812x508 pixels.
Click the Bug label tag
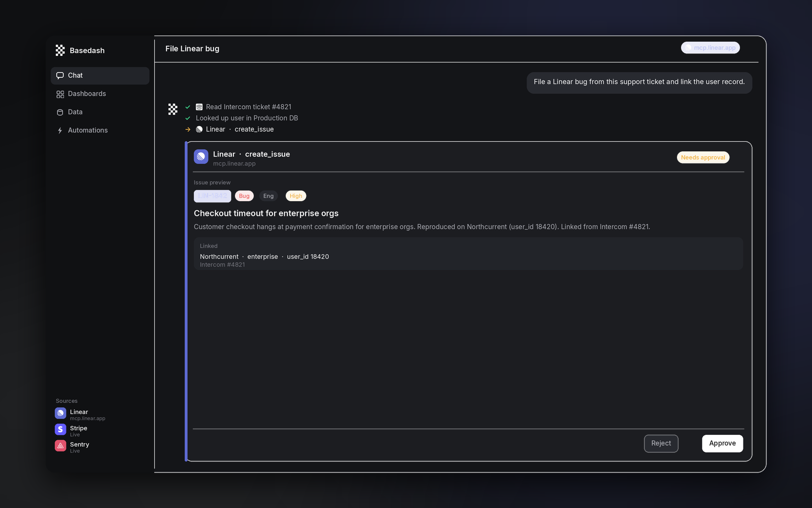[x=244, y=196]
